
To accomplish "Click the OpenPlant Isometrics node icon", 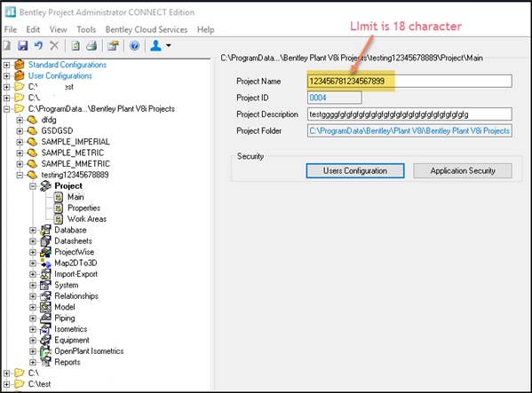I will point(45,351).
